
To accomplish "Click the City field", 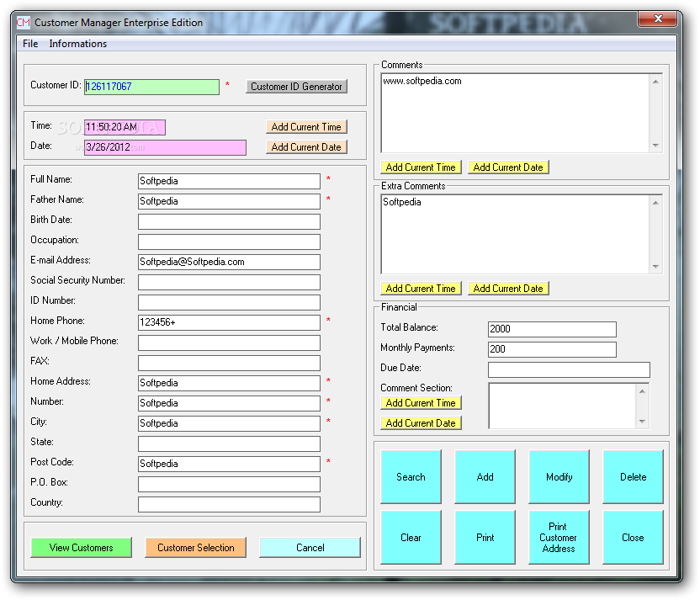I will (229, 423).
